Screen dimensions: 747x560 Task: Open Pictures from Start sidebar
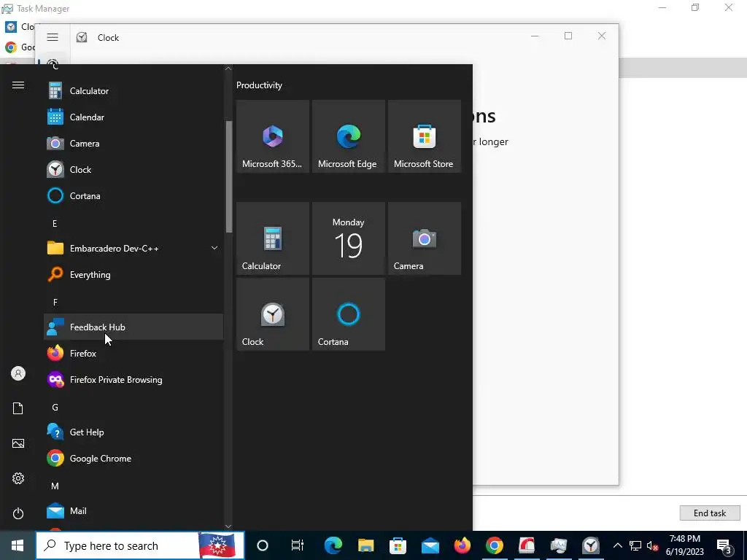point(18,443)
